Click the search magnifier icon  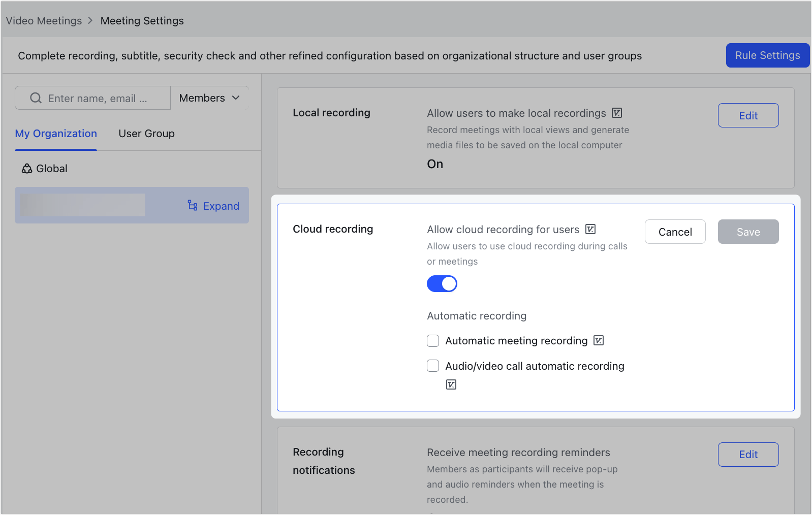(36, 98)
